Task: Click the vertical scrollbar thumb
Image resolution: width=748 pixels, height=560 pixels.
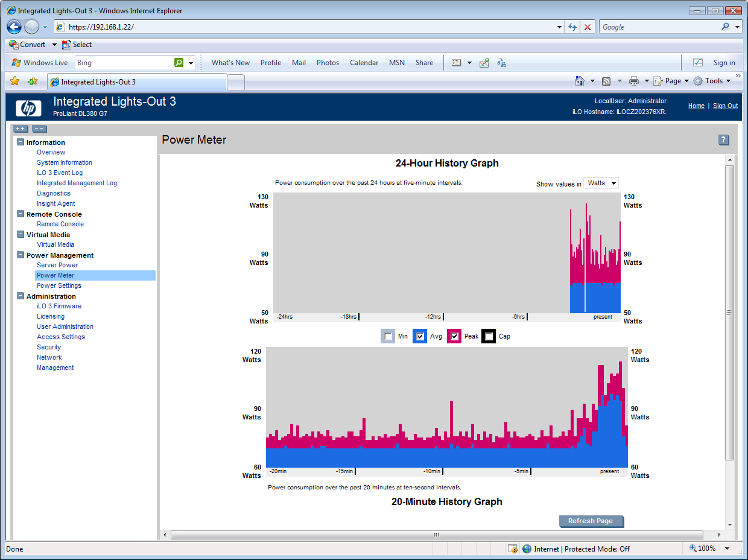Action: click(729, 313)
